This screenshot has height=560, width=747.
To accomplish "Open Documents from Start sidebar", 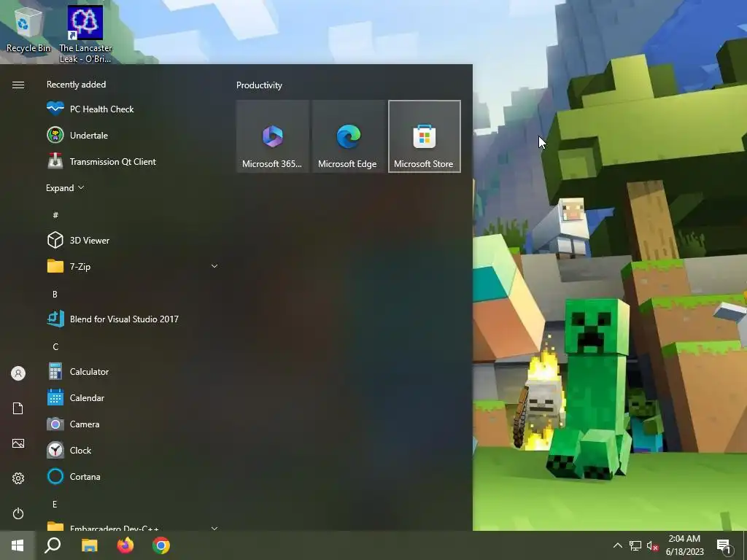I will 18,408.
